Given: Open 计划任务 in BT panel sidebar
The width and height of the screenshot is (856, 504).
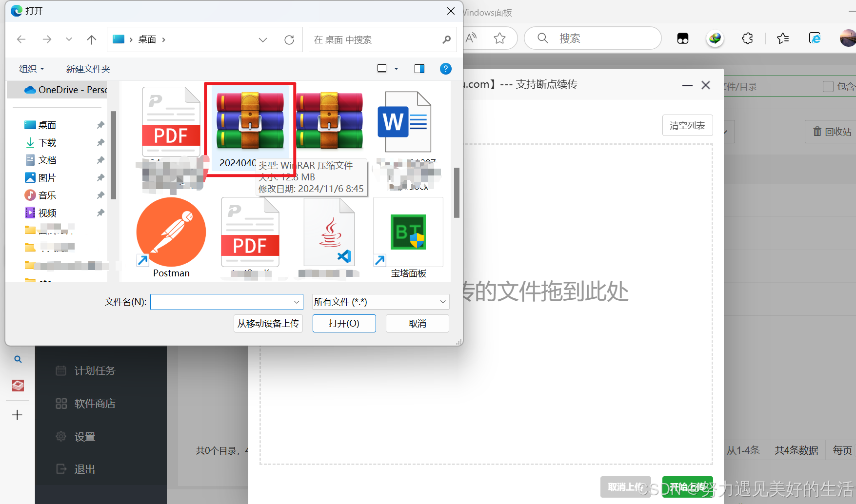Looking at the screenshot, I should pyautogui.click(x=95, y=370).
